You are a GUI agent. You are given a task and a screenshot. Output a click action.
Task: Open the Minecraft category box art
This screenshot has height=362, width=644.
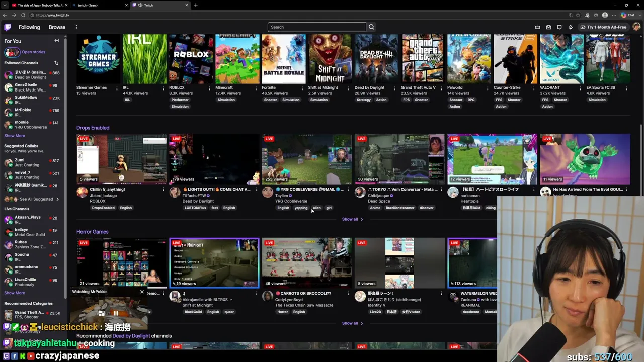tap(237, 59)
